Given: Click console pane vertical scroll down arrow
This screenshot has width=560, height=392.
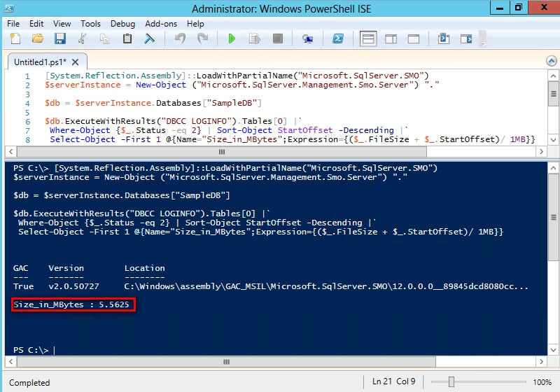Looking at the screenshot, I should [x=553, y=349].
